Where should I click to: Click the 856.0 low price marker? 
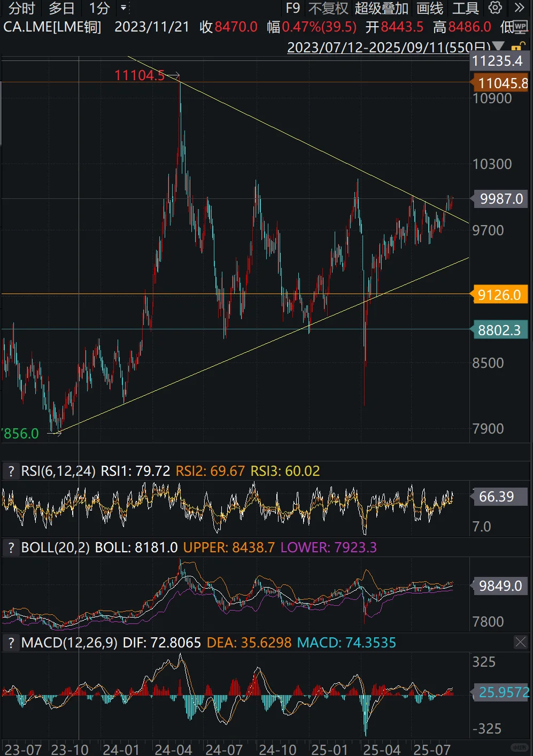click(x=21, y=434)
